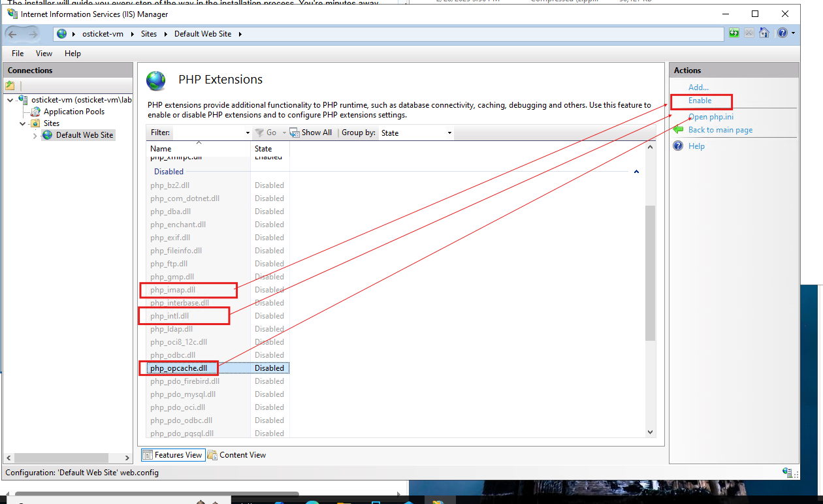Screen dimensions: 823x504
Task: Collapse the Disabled group chevron
Action: coord(636,172)
